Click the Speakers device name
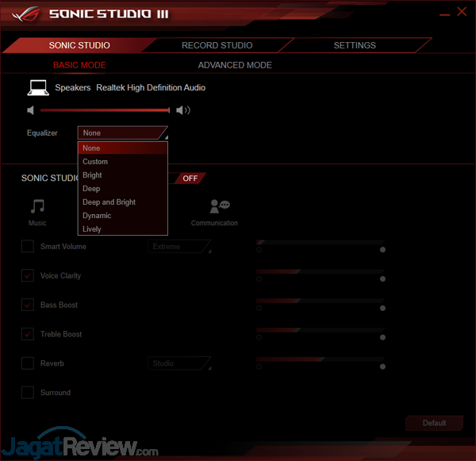Image resolution: width=476 pixels, height=461 pixels. (72, 87)
